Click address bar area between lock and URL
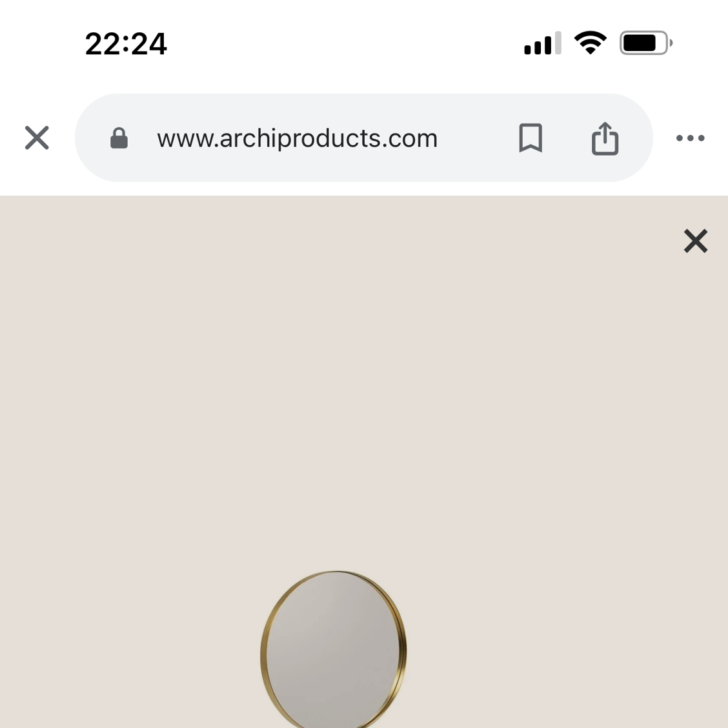Image resolution: width=728 pixels, height=728 pixels. point(143,138)
